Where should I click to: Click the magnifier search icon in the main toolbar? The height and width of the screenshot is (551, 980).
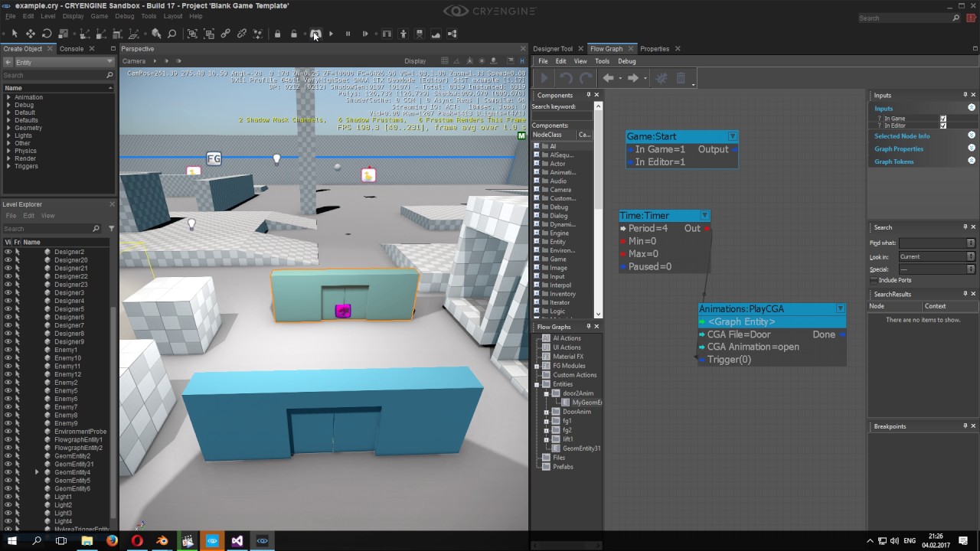coord(172,34)
